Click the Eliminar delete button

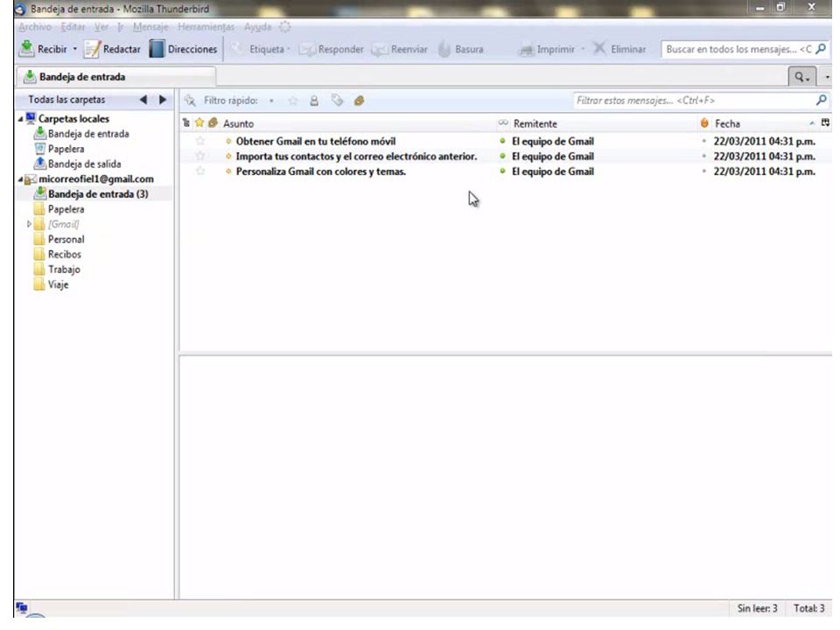tap(619, 49)
